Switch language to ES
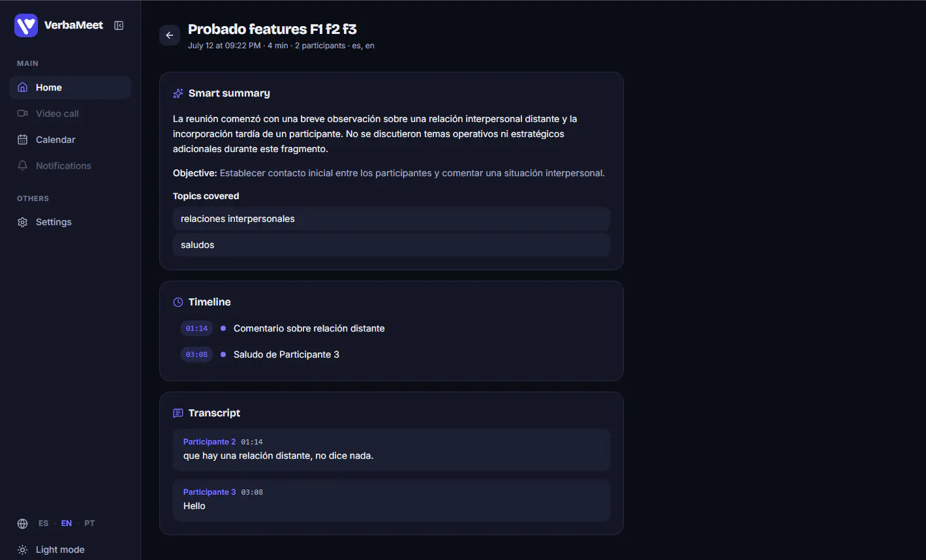This screenshot has width=926, height=560. (44, 523)
